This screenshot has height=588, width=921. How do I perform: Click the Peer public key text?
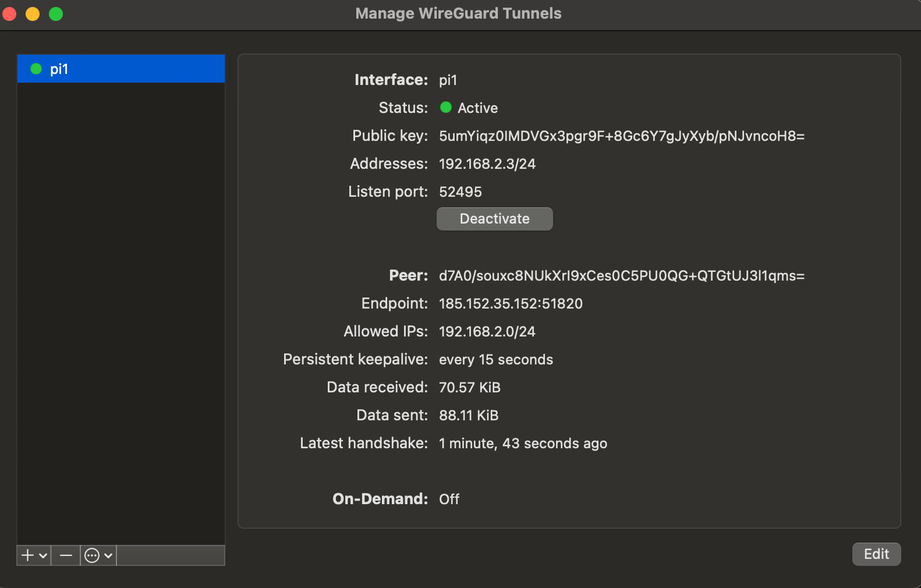point(621,275)
